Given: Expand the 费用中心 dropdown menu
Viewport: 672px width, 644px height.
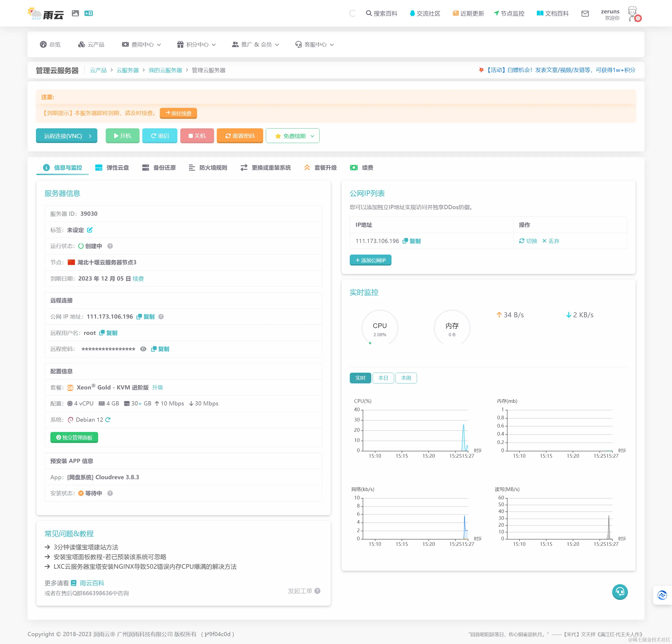Looking at the screenshot, I should (x=141, y=45).
